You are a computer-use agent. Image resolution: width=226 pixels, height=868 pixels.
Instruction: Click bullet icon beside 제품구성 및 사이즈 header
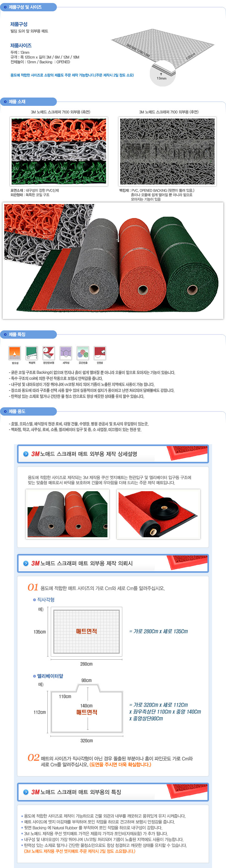point(5,7)
